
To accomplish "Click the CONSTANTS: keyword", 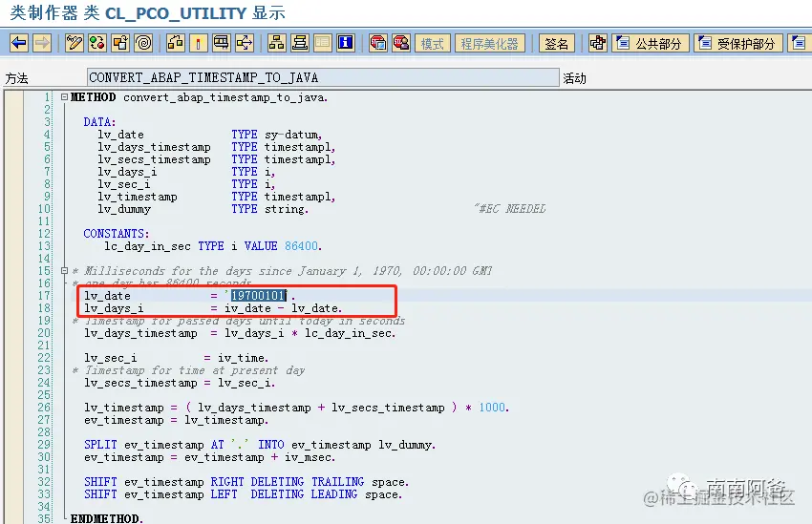I will [x=116, y=233].
